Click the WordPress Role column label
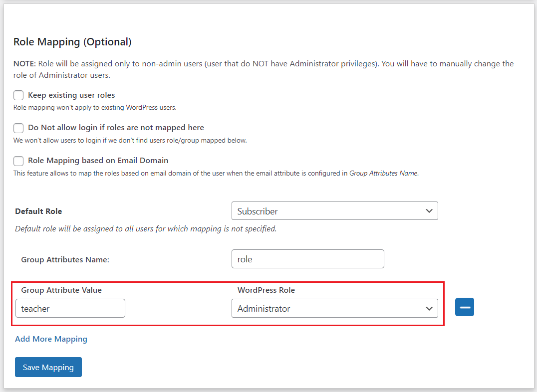The image size is (537, 392). pos(266,290)
